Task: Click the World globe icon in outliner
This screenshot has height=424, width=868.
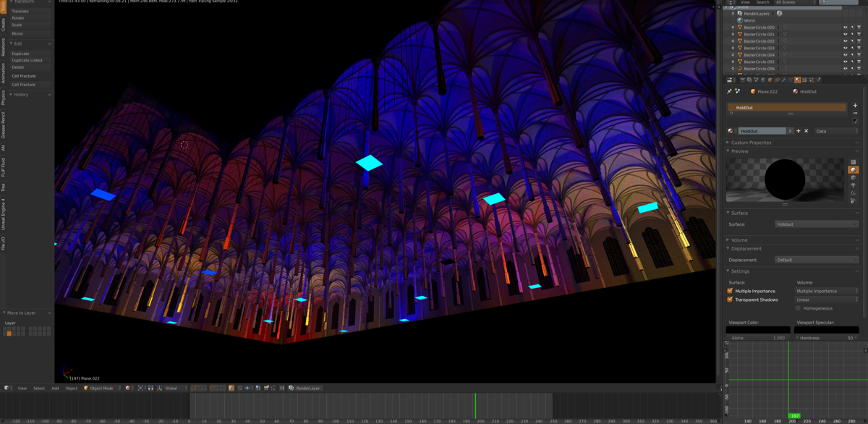Action: pyautogui.click(x=740, y=20)
